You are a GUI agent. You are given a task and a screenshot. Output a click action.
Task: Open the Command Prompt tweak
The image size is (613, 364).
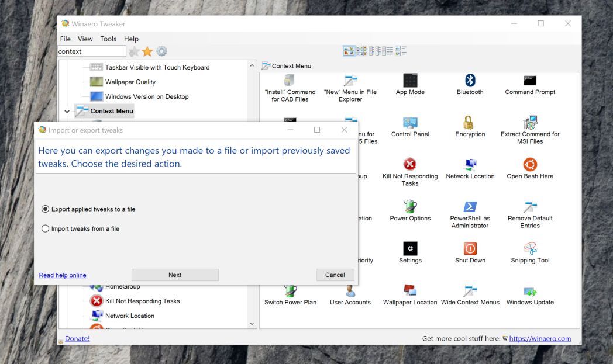(530, 85)
